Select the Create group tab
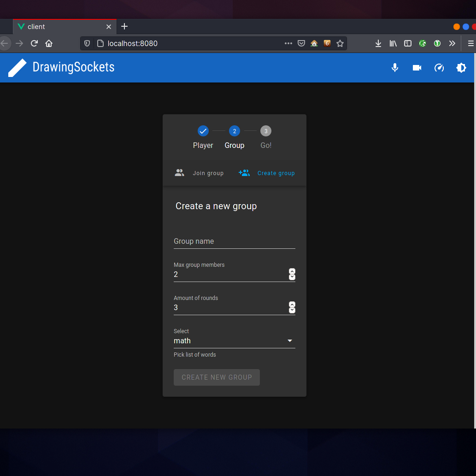476x476 pixels. pos(267,173)
